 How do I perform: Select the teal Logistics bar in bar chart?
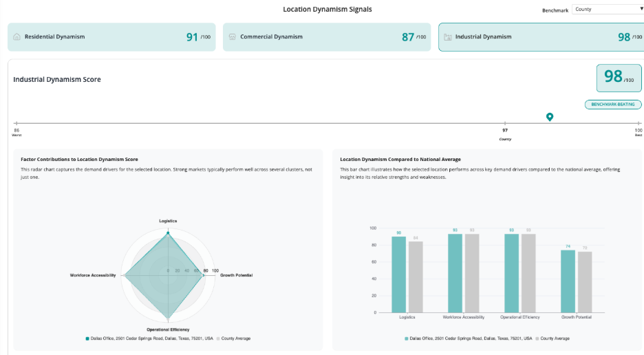coord(398,275)
